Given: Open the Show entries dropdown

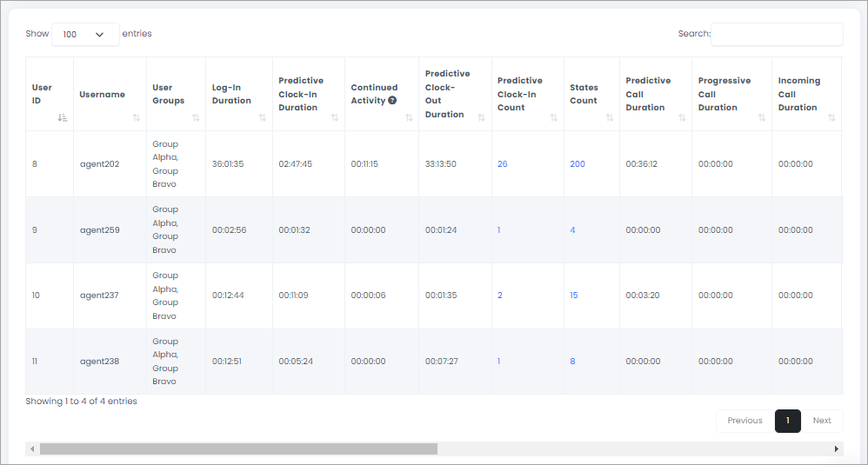Looking at the screenshot, I should [85, 34].
